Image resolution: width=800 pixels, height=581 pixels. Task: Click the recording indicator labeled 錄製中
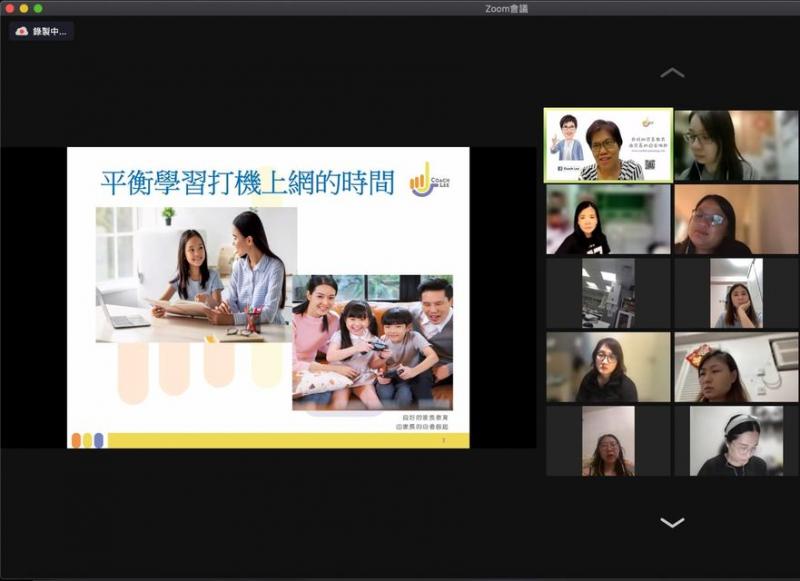click(x=41, y=31)
